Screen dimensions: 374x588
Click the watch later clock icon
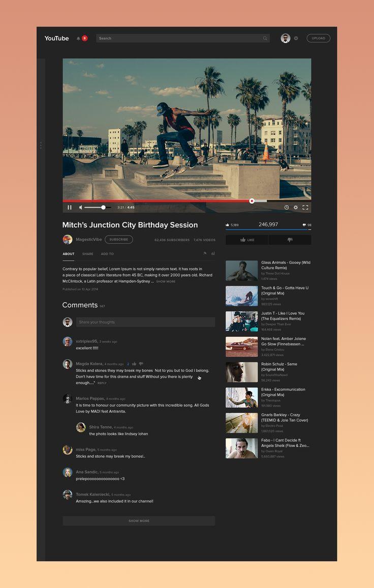click(287, 208)
